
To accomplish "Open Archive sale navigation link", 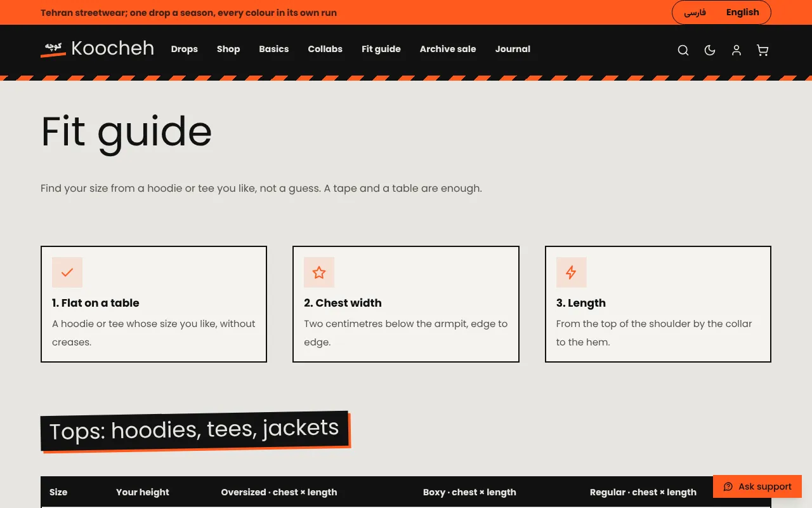I will [448, 49].
